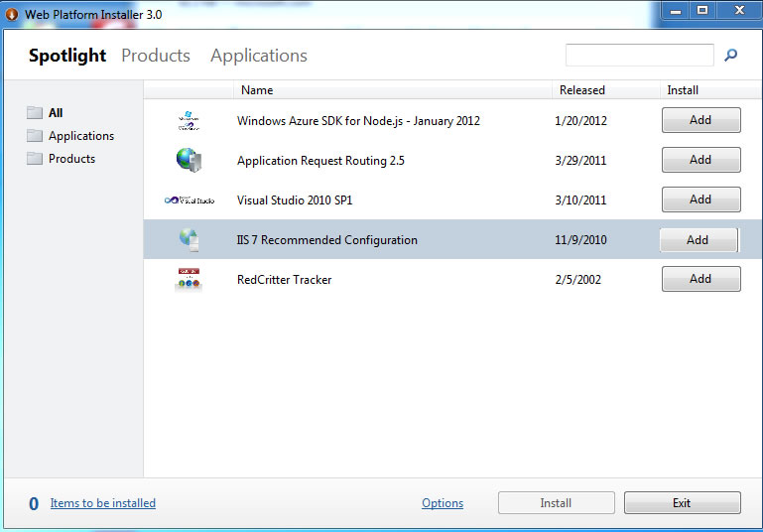763x532 pixels.
Task: Select IIS 7 Recommended Configuration text
Action: tap(326, 240)
